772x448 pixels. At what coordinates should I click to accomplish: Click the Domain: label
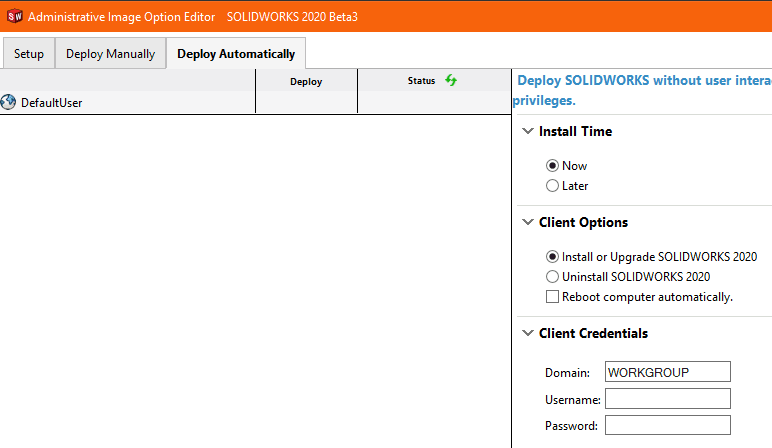pos(567,373)
